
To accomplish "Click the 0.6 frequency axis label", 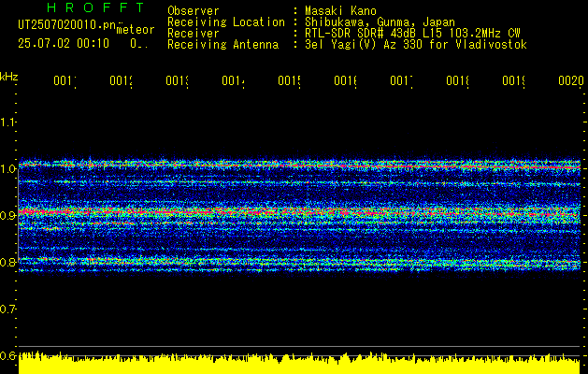I will coord(7,355).
